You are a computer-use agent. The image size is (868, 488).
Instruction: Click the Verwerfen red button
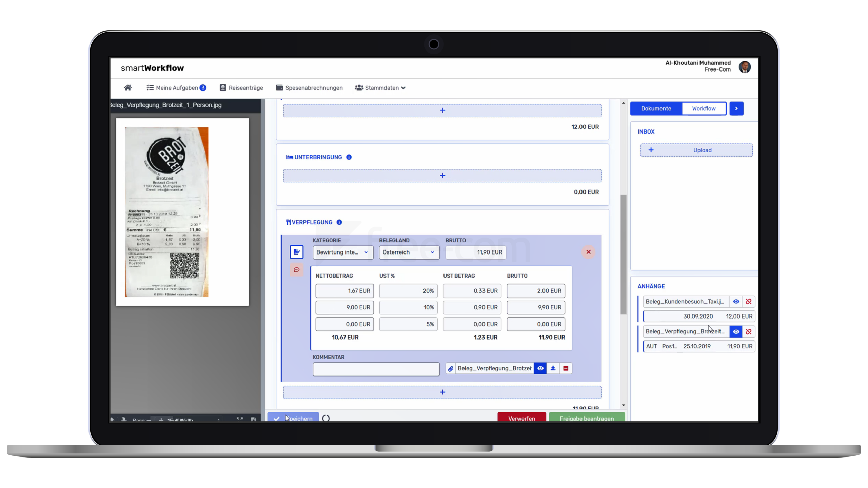pos(521,417)
